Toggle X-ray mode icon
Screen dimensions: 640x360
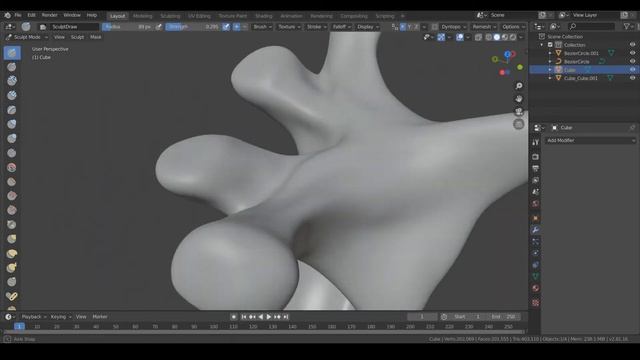pyautogui.click(x=478, y=37)
